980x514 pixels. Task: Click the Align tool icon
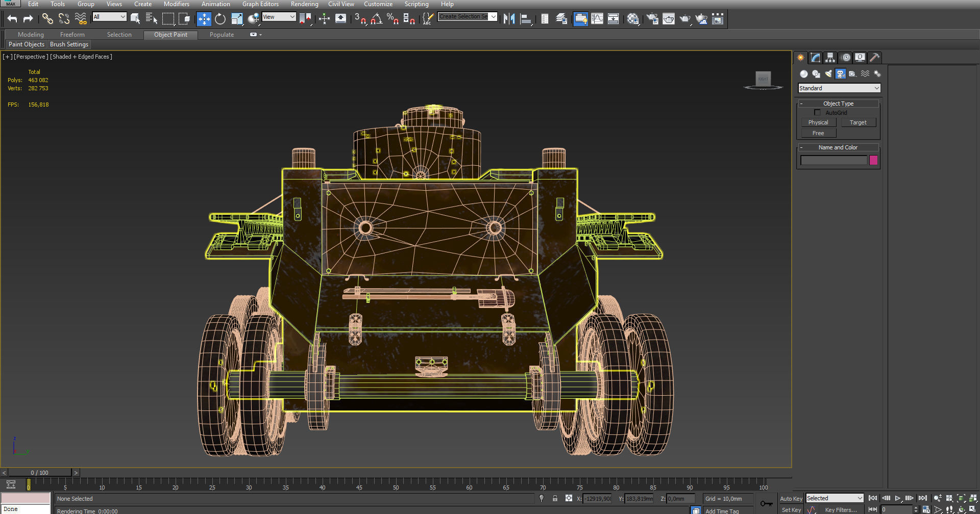point(526,19)
